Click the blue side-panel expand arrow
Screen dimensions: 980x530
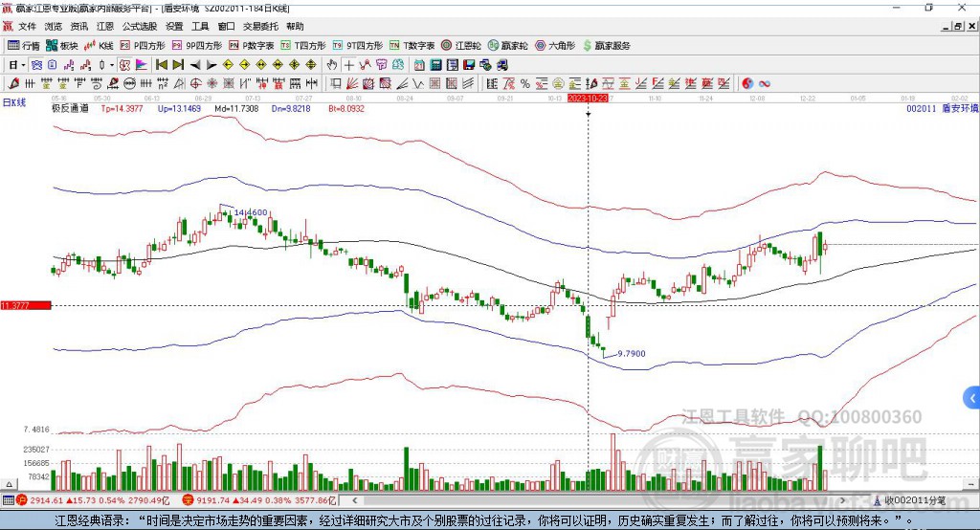pyautogui.click(x=972, y=398)
